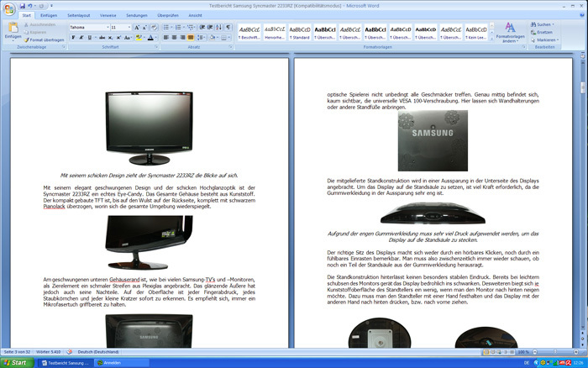The width and height of the screenshot is (588, 368).
Task: Click the zoom level 100 %
Action: tap(523, 352)
